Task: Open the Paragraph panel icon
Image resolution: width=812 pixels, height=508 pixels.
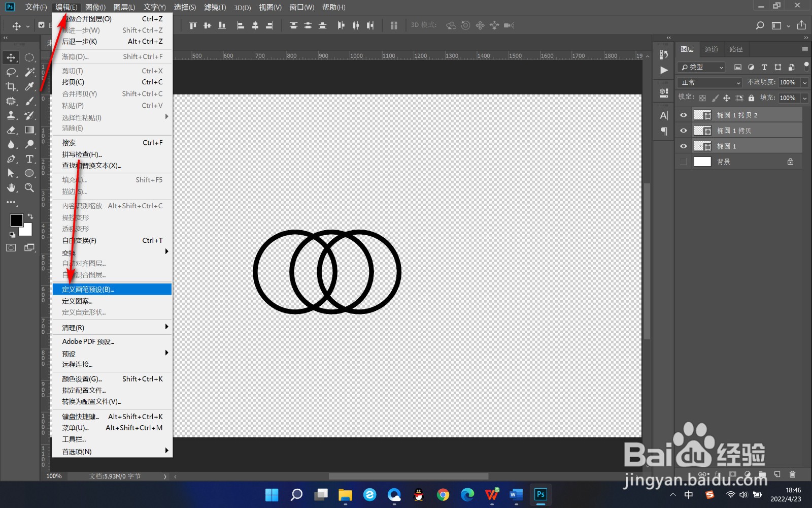Action: [664, 131]
